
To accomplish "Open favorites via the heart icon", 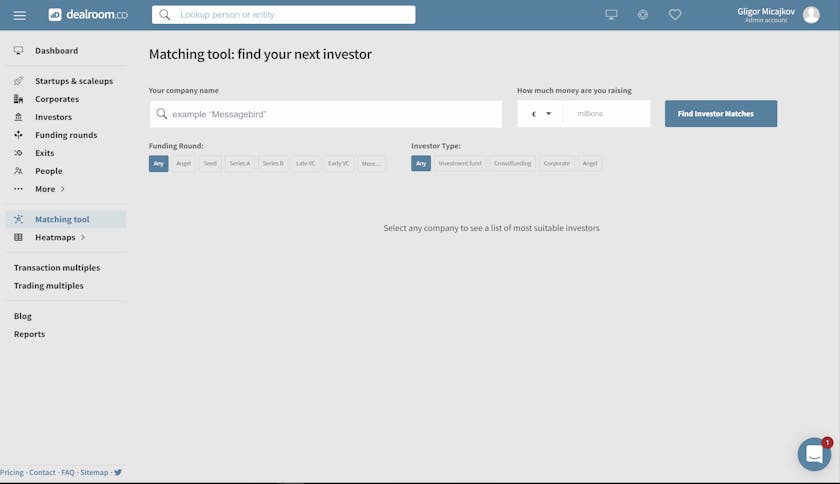I will pos(675,15).
